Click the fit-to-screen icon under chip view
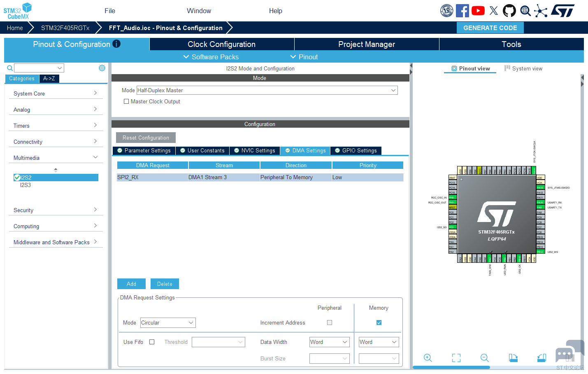Screen dimensions: 588x374 point(456,358)
